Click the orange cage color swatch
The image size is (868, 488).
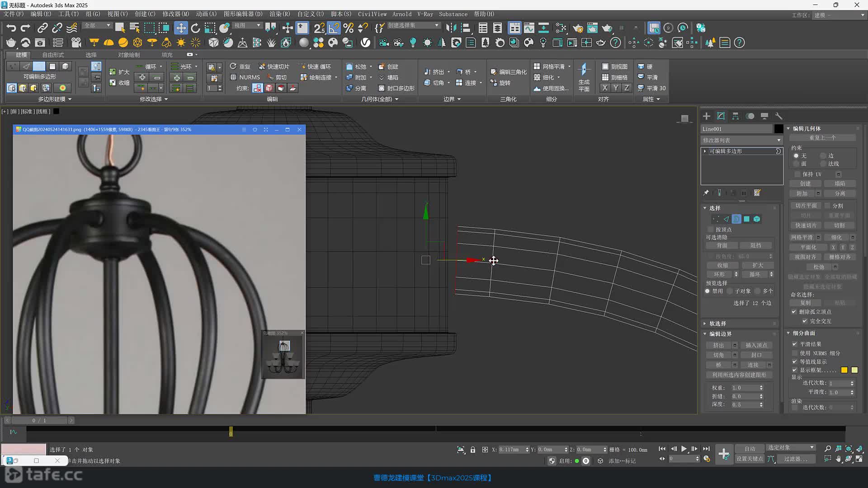pyautogui.click(x=844, y=370)
